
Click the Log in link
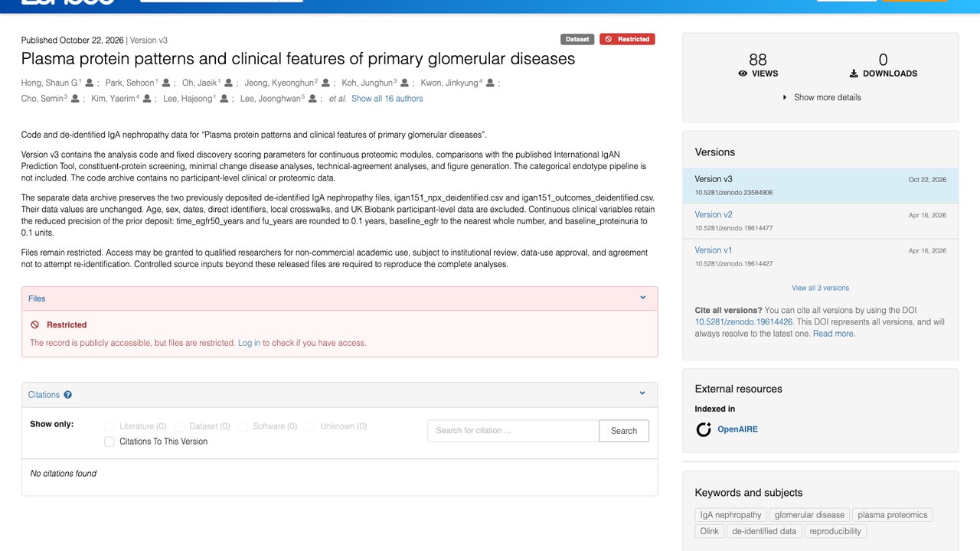[x=249, y=343]
